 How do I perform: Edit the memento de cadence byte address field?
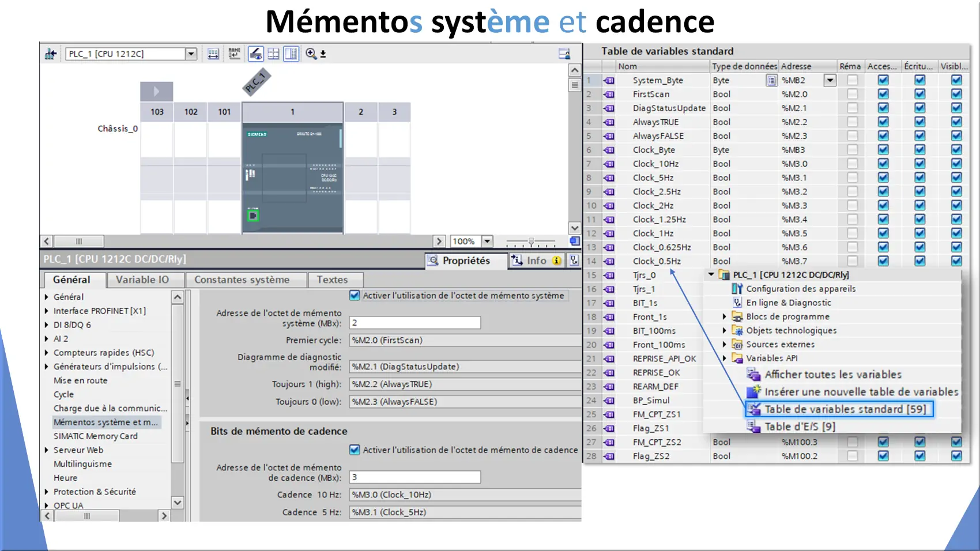[415, 477]
